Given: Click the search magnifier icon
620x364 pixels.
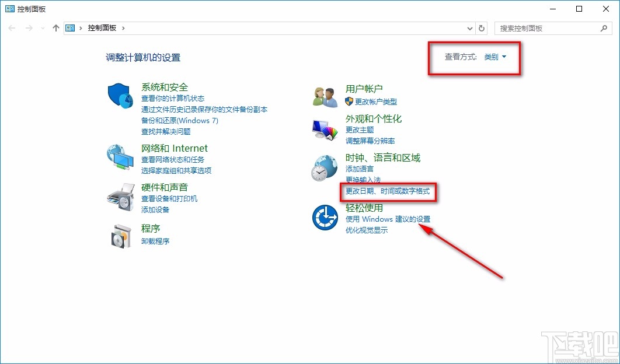Looking at the screenshot, I should 604,27.
